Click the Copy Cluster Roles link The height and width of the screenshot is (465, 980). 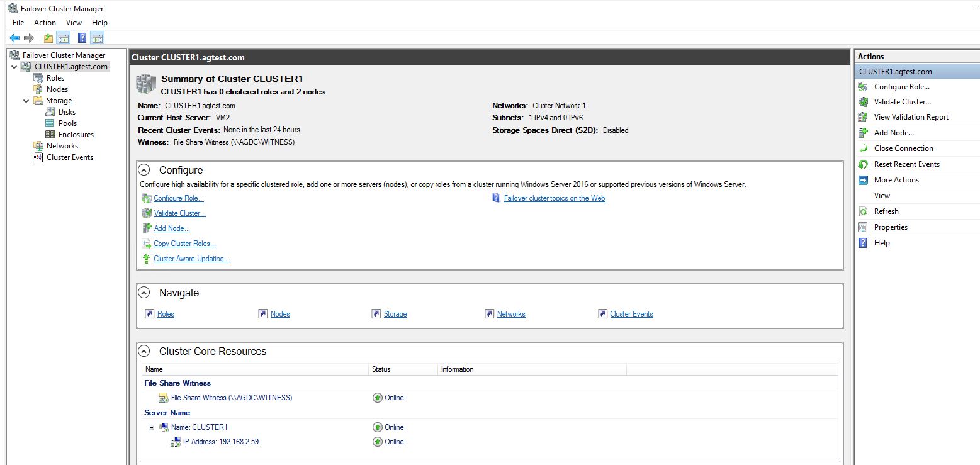point(185,244)
